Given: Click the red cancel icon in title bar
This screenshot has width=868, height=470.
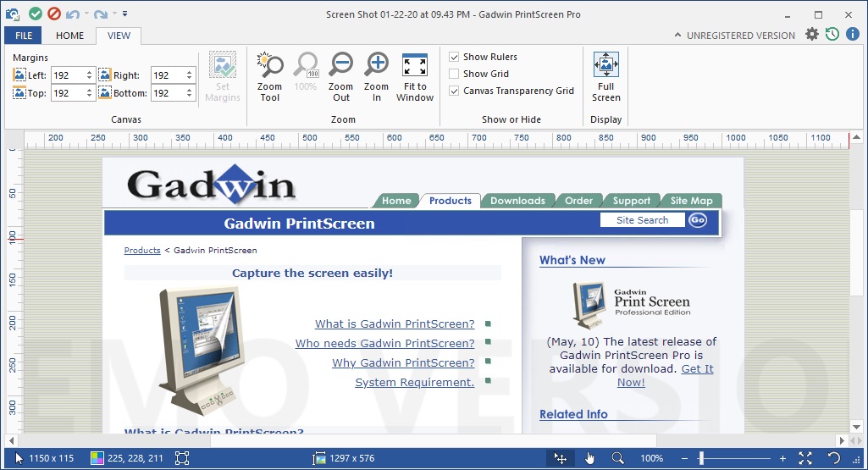Looking at the screenshot, I should tap(53, 14).
